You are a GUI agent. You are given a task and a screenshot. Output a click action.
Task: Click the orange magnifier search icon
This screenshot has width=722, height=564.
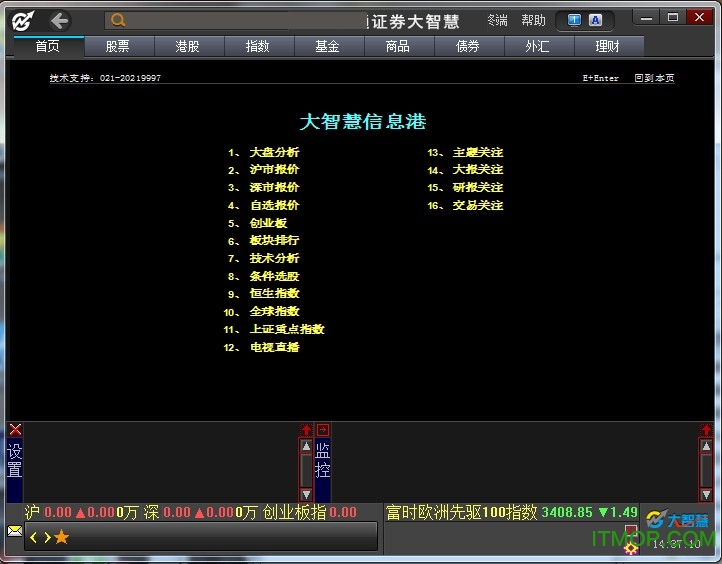118,20
